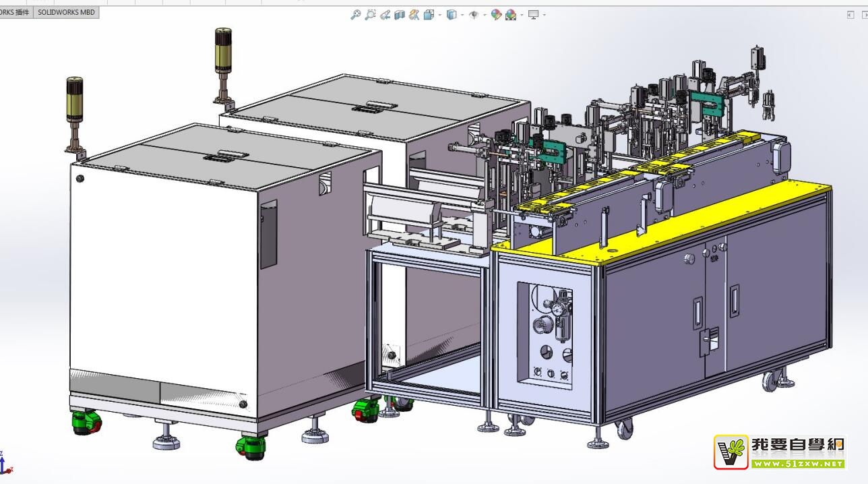Viewport: 868px width, 484px height.
Task: Click the Display Style icon
Action: coord(452,14)
